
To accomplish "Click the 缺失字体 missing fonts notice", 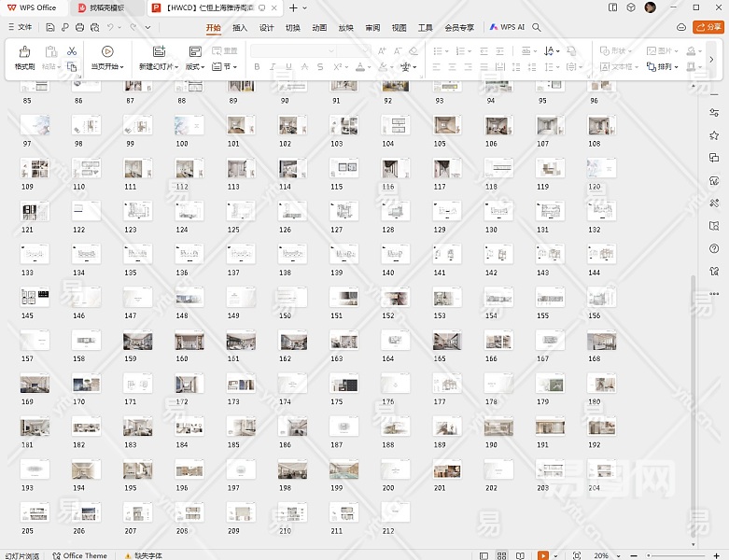I will (145, 555).
